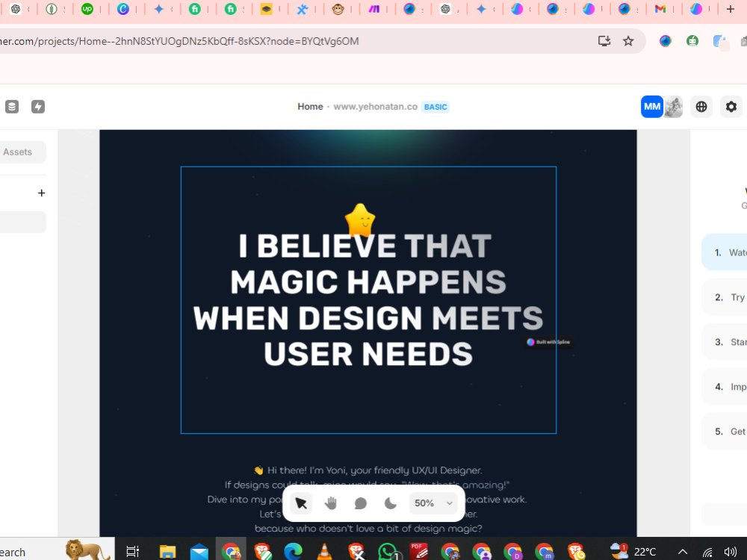The image size is (747, 560).
Task: Select the star emoji on the canvas
Action: coord(360,220)
